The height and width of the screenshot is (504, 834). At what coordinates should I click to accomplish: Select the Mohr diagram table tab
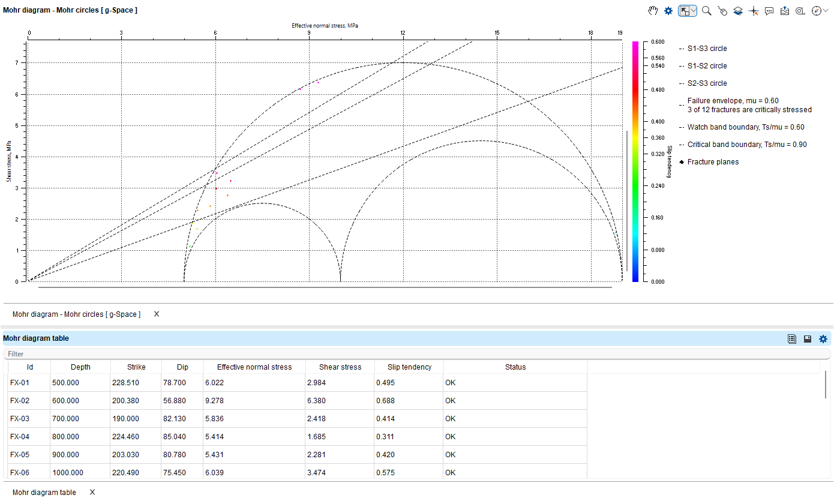44,492
